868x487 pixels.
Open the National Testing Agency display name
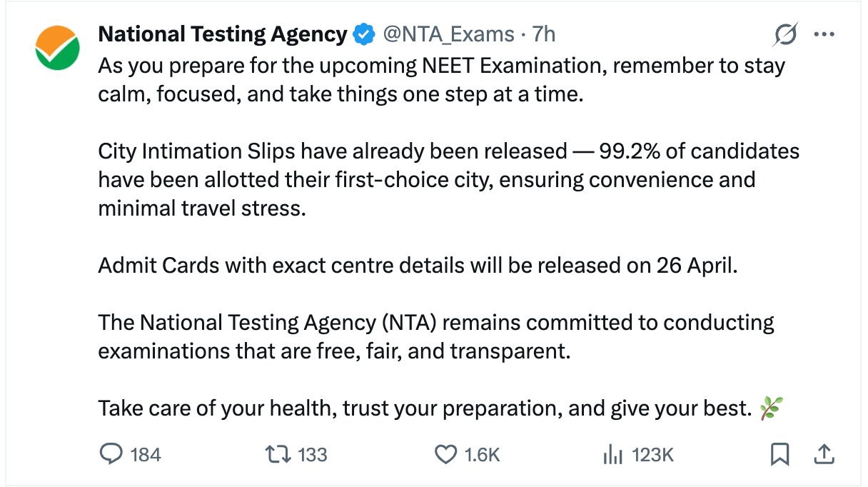223,34
